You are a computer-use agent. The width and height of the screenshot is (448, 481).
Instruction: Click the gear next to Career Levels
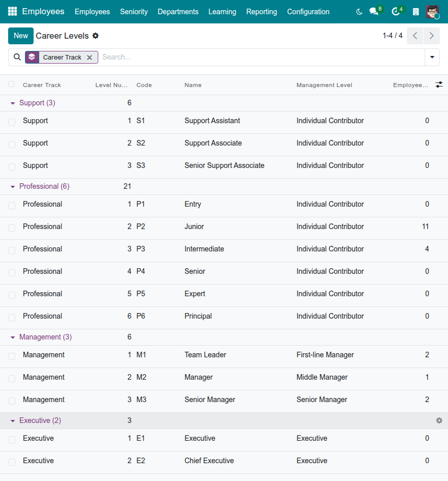tap(96, 36)
